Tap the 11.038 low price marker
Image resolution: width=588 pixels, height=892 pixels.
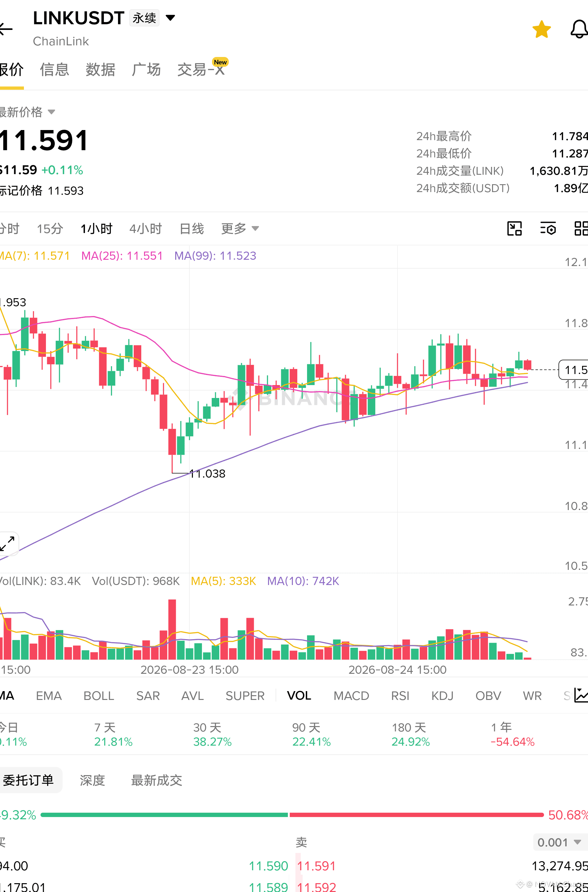pyautogui.click(x=207, y=474)
